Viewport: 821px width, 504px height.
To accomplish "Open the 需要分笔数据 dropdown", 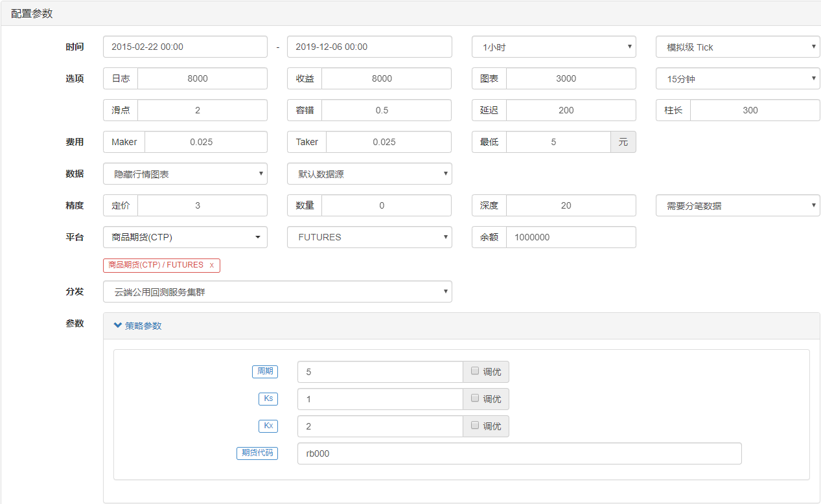I will pyautogui.click(x=737, y=206).
